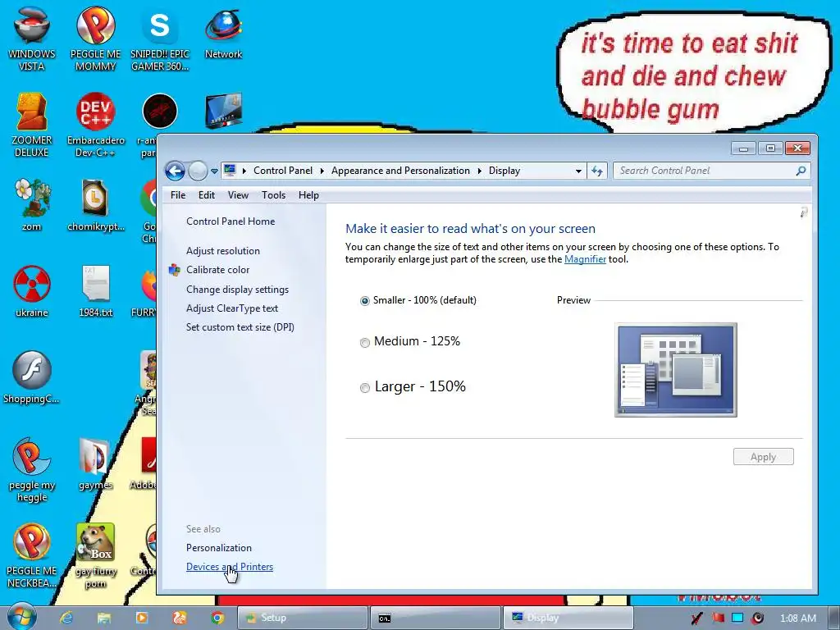Image resolution: width=840 pixels, height=630 pixels.
Task: Open Adjust ClearType text link
Action: tap(232, 308)
